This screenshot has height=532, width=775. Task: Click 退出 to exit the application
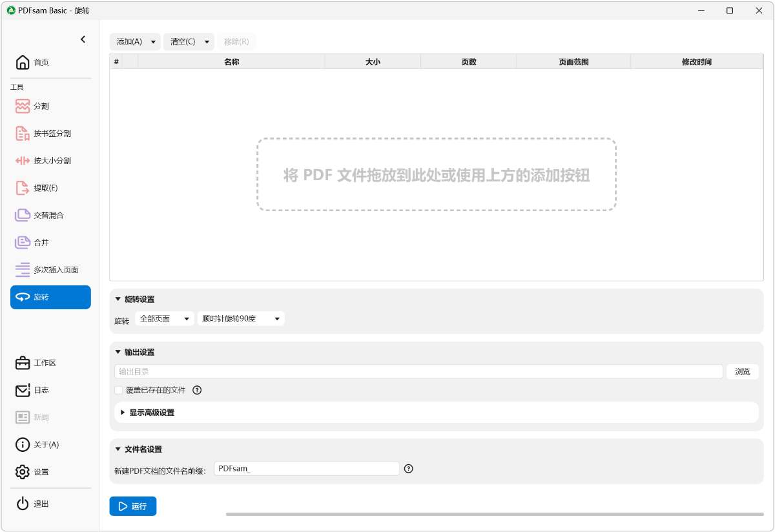click(x=50, y=504)
